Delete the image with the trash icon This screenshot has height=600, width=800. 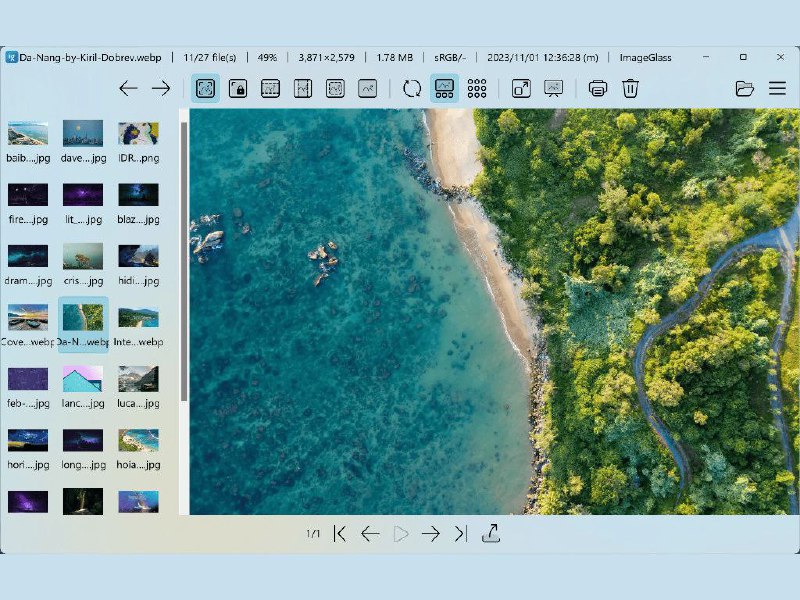630,89
